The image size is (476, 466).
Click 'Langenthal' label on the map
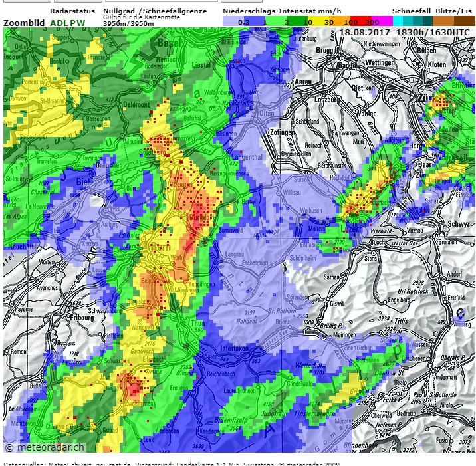(247, 157)
